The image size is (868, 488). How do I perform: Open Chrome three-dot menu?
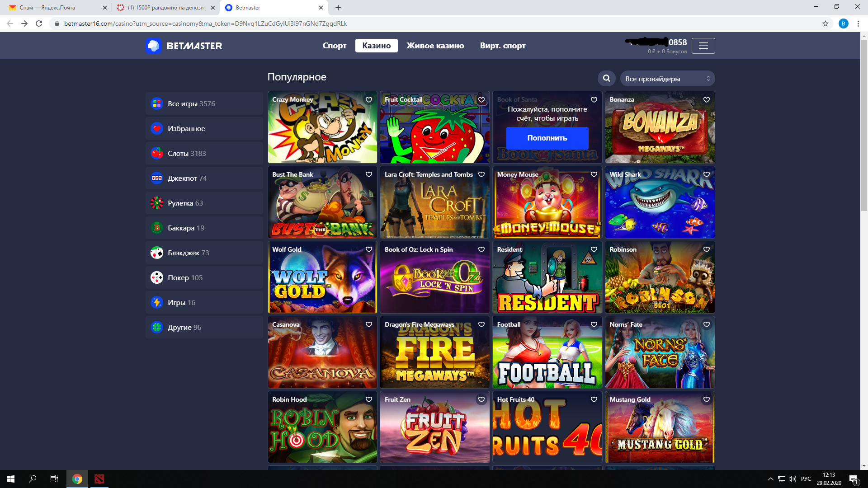click(x=858, y=23)
